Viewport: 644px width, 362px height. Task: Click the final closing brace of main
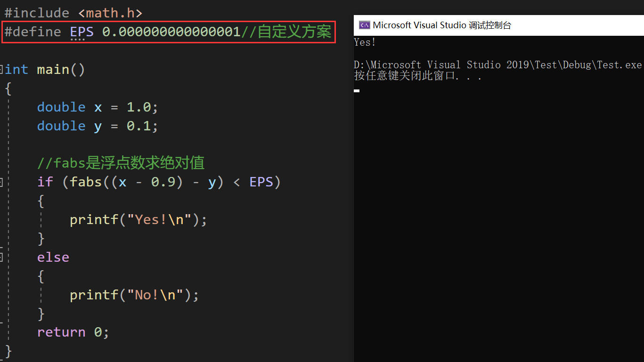[8, 351]
